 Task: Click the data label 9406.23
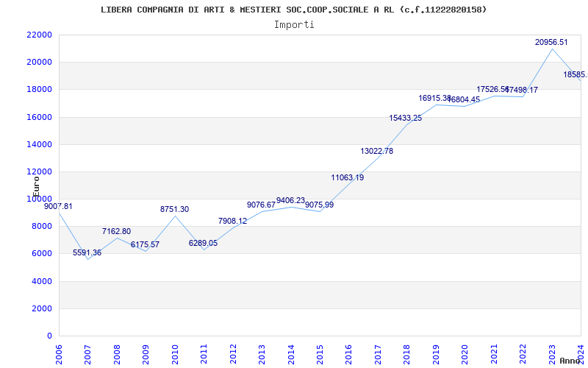(290, 200)
